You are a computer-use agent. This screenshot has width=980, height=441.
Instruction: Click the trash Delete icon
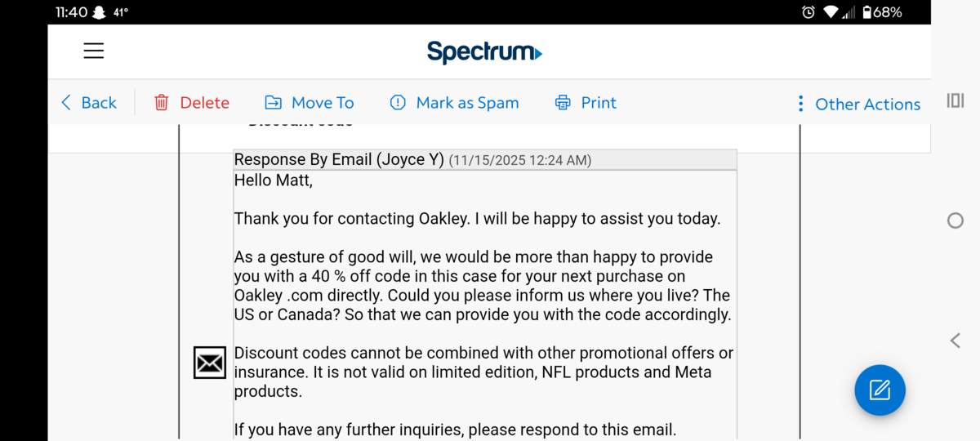(x=162, y=103)
